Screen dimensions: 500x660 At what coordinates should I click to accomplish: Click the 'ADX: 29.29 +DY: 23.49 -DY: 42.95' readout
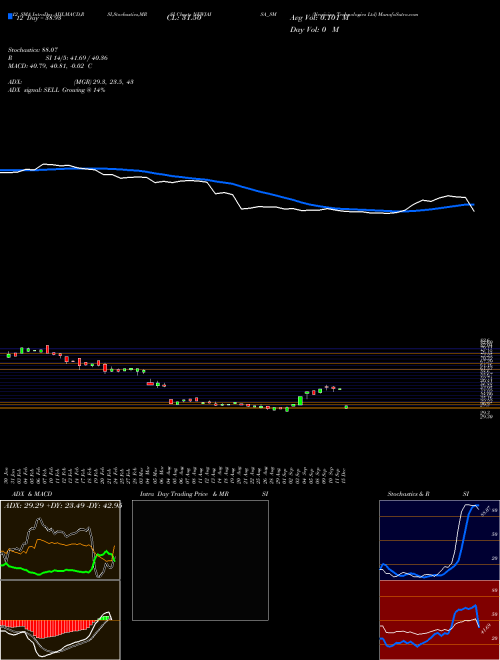[x=62, y=505]
